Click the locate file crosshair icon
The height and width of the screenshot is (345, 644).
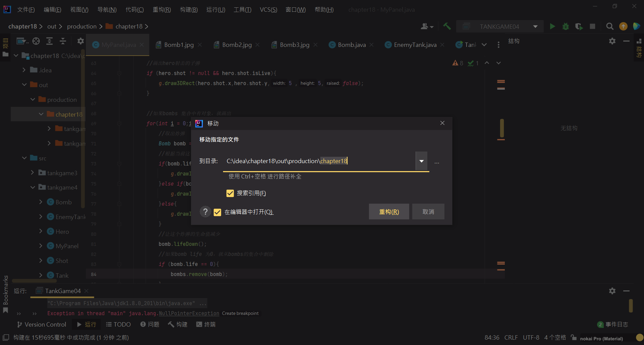[x=36, y=41]
